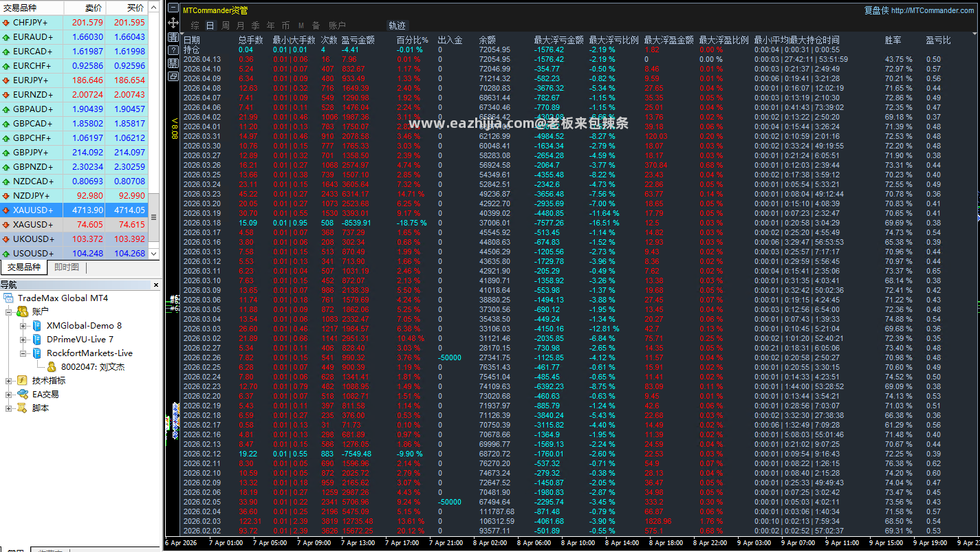Expand the 脚本 scripts tree node

pyautogui.click(x=9, y=408)
